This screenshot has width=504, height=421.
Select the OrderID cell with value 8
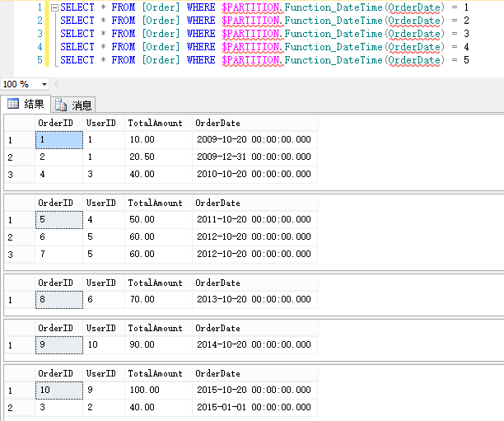point(58,300)
